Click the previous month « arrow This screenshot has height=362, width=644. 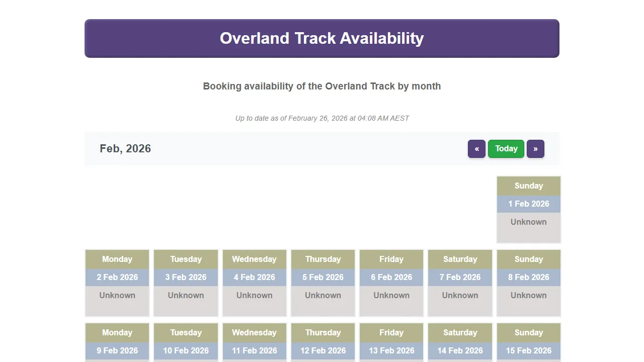click(476, 149)
